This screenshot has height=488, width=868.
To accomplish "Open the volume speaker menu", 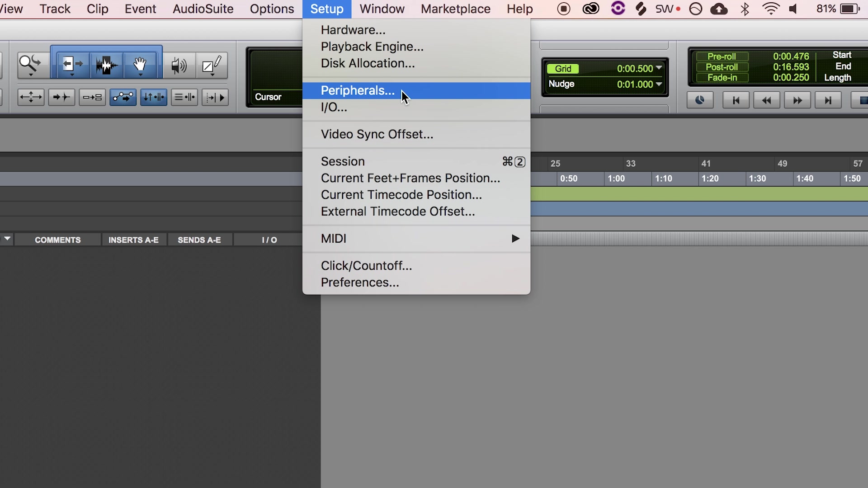I will (794, 9).
